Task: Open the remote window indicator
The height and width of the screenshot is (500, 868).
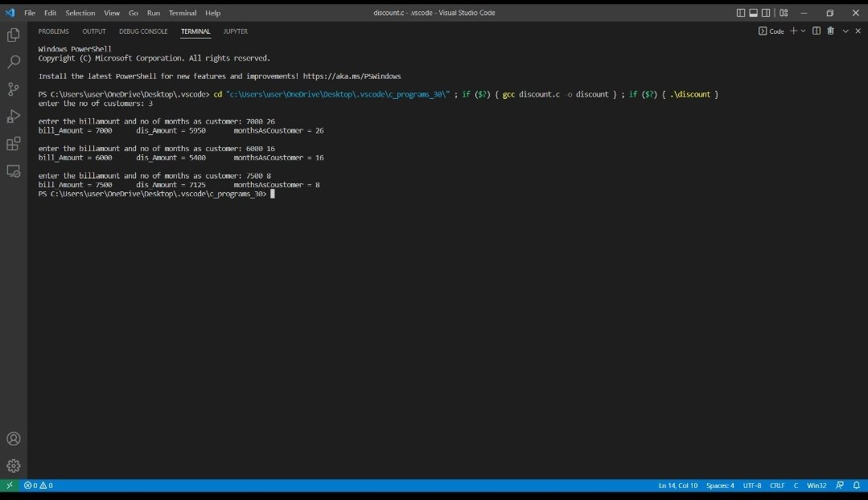Action: tap(10, 485)
